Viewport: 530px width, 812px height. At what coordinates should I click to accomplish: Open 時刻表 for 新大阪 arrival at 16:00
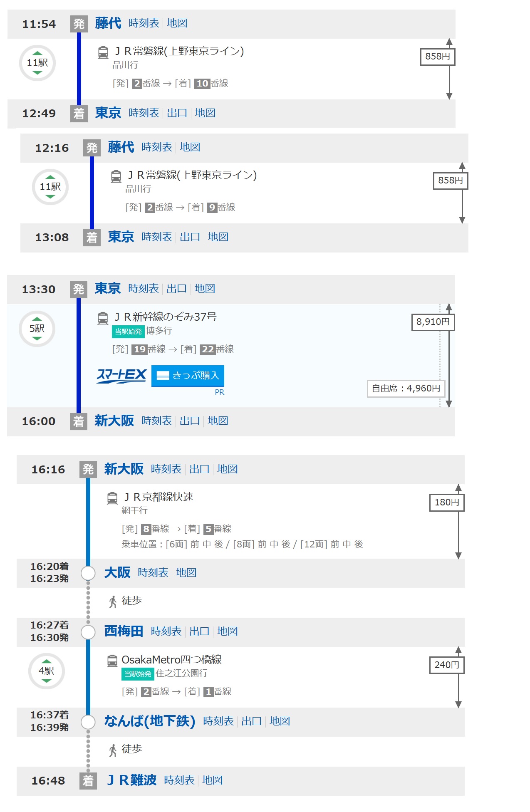point(156,421)
